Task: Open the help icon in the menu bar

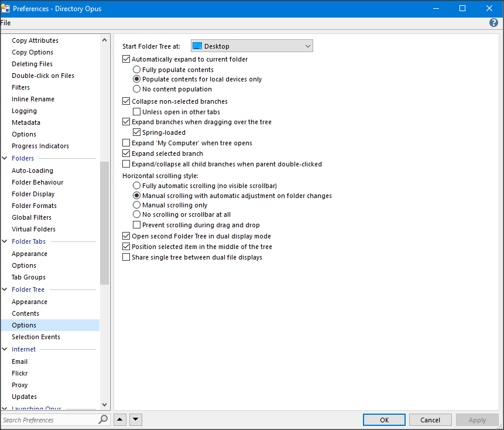Action: point(493,22)
